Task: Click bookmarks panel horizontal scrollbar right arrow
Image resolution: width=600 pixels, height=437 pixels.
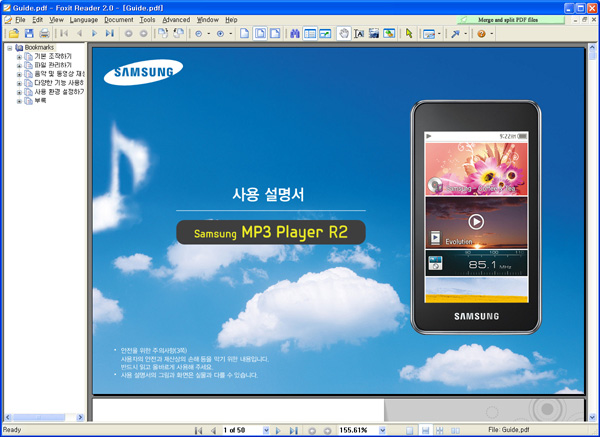Action: coord(80,417)
